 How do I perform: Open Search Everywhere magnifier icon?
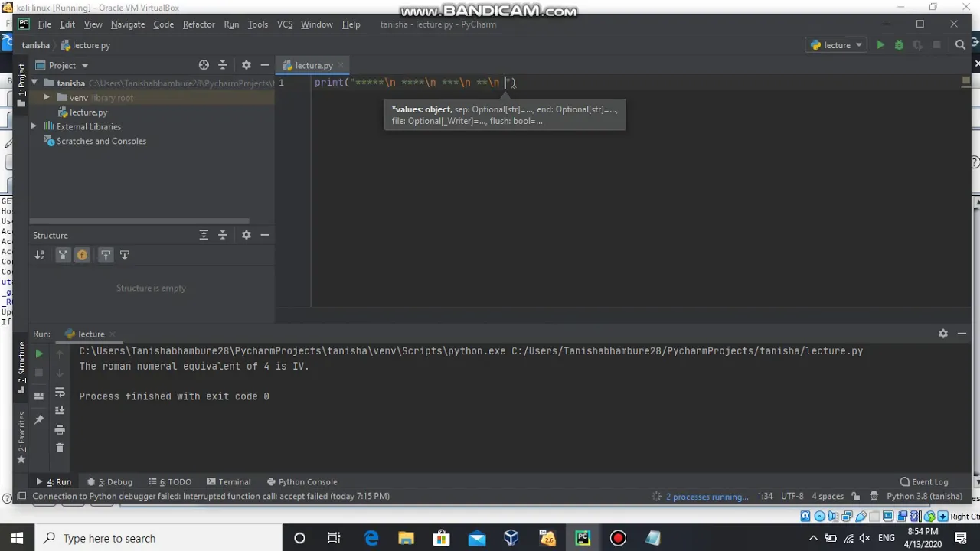(960, 45)
